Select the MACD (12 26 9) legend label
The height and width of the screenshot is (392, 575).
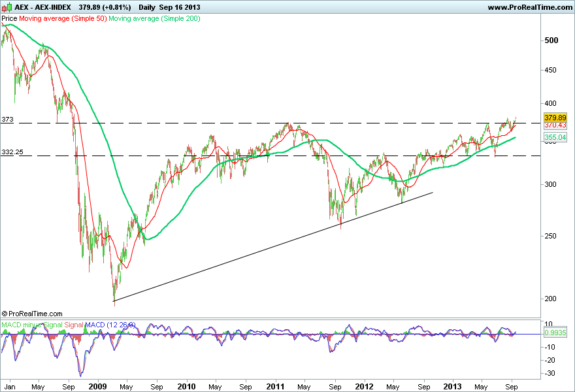click(110, 325)
